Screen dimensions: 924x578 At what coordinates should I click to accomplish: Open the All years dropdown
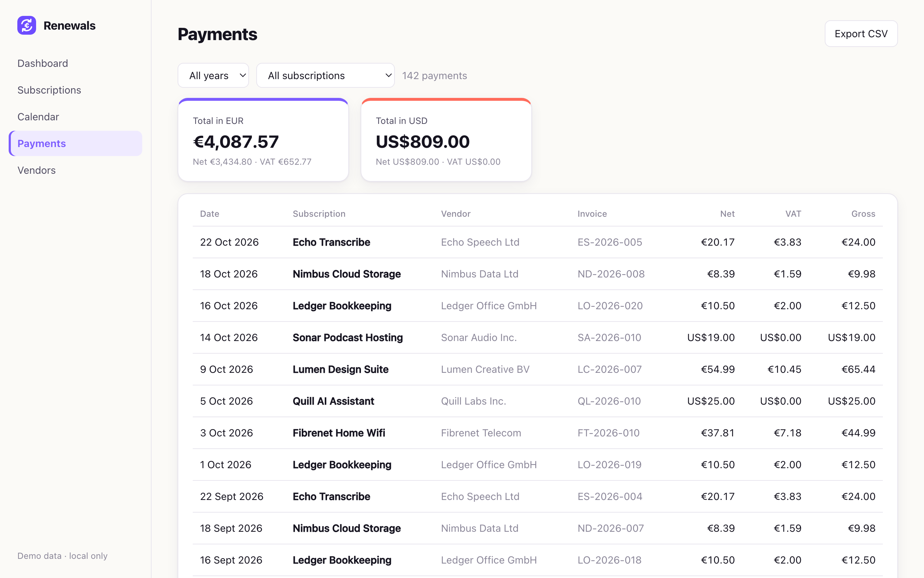213,75
